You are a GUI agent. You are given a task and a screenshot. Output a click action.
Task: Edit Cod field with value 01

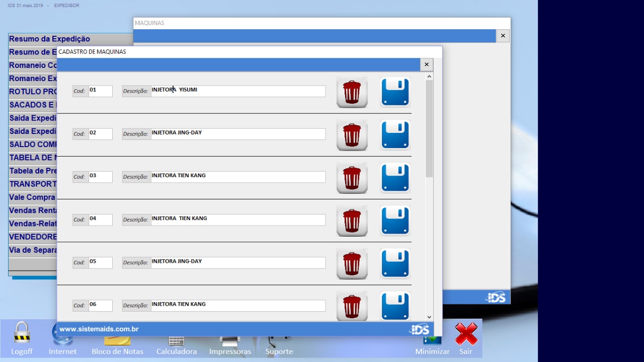click(x=100, y=91)
